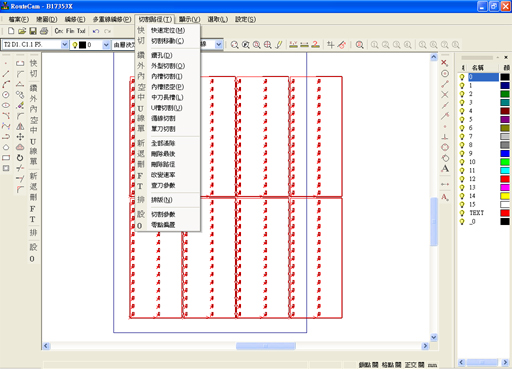The height and width of the screenshot is (369, 512).
Task: Choose 鑽孔(D) from the open menu
Action: pyautogui.click(x=162, y=55)
